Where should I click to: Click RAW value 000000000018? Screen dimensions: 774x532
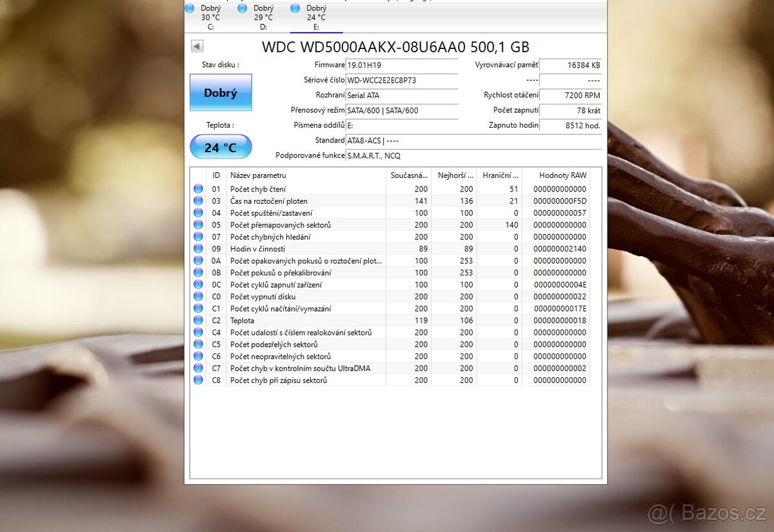(560, 320)
